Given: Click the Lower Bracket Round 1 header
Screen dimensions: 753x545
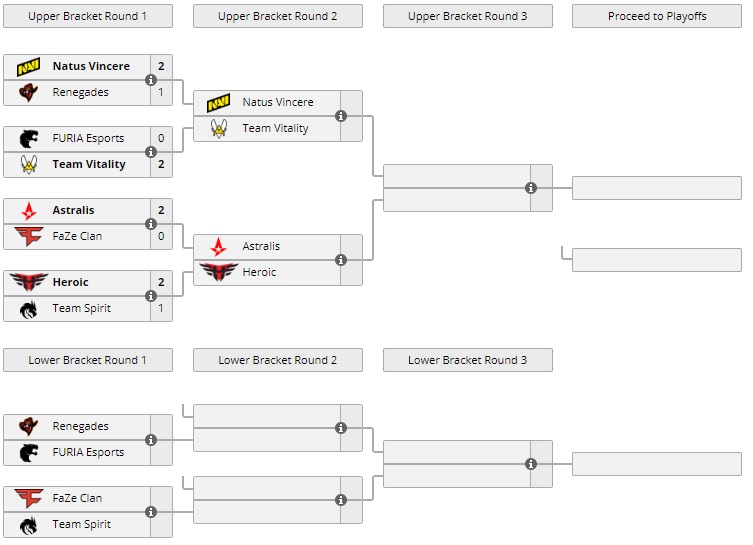Looking at the screenshot, I should [87, 360].
